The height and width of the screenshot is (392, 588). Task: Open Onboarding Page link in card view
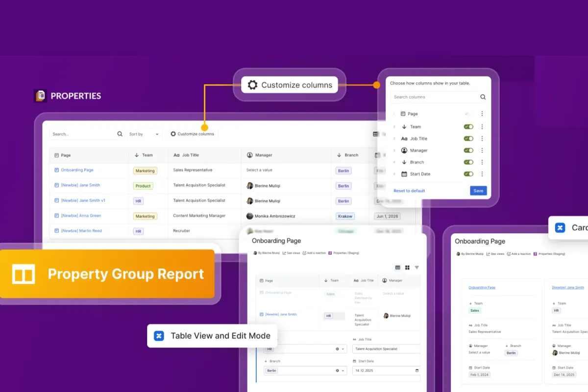click(x=482, y=288)
